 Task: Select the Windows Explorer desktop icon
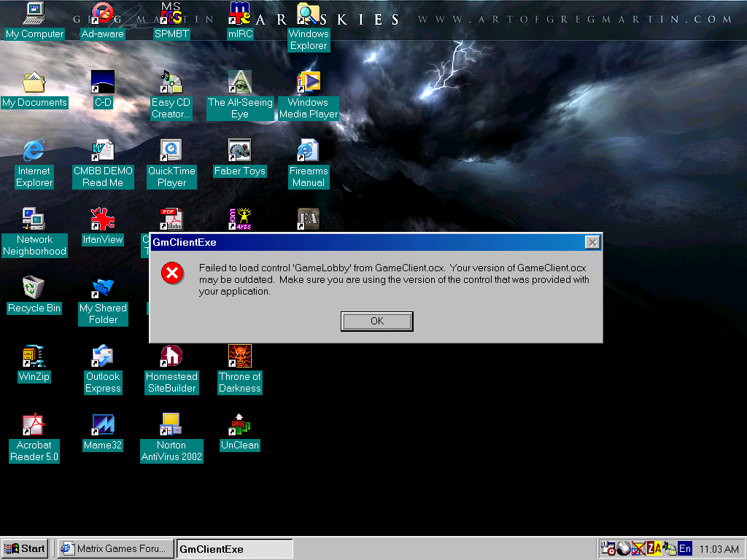(x=309, y=27)
